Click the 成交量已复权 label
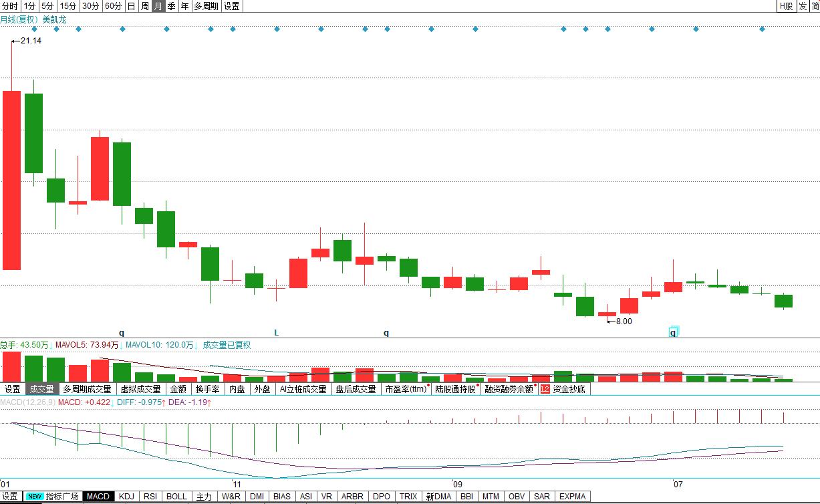The height and width of the screenshot is (504, 820). click(x=227, y=346)
